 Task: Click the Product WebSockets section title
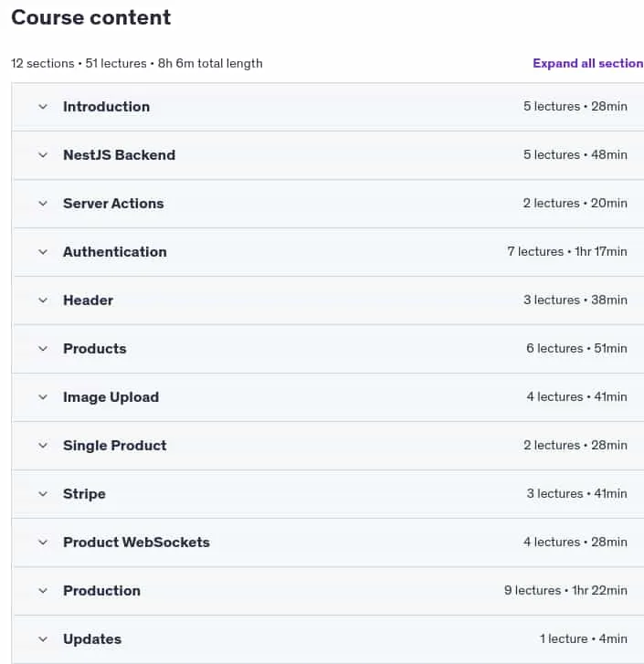pyautogui.click(x=136, y=542)
